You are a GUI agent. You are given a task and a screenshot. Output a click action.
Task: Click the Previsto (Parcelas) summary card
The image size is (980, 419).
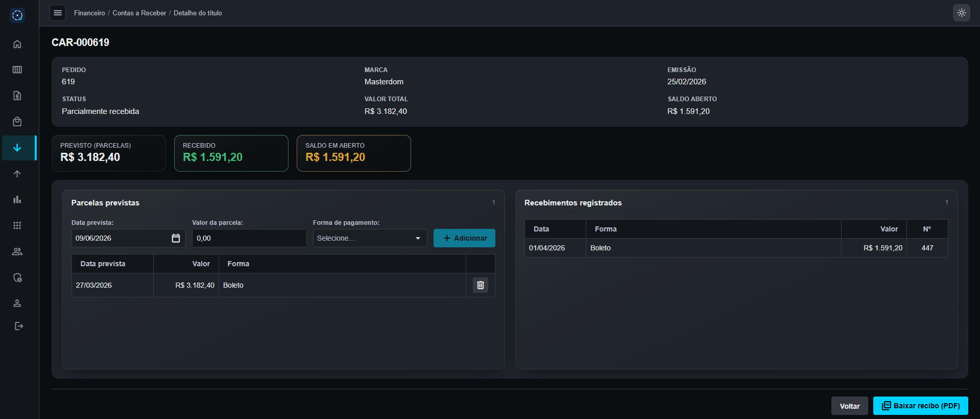click(x=109, y=153)
